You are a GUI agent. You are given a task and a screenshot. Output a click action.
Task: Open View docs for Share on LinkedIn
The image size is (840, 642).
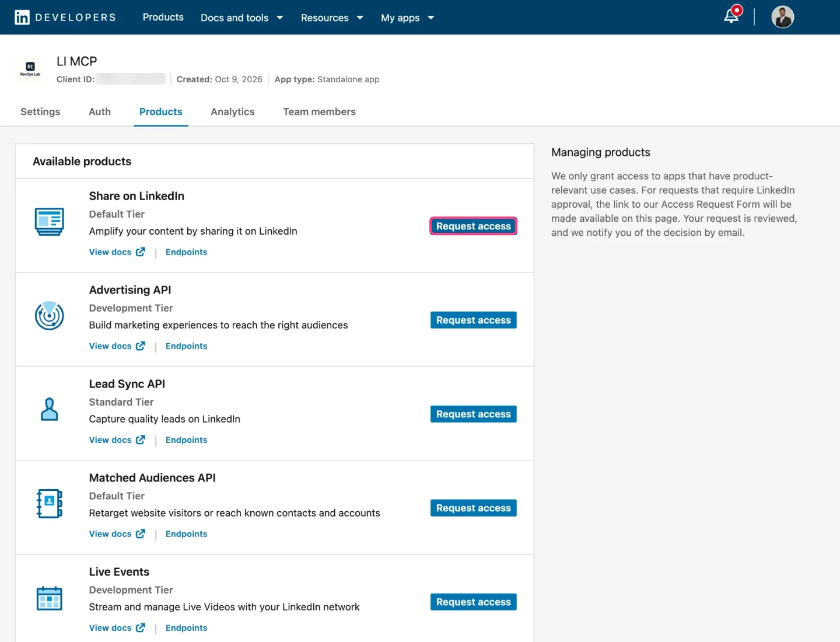110,252
